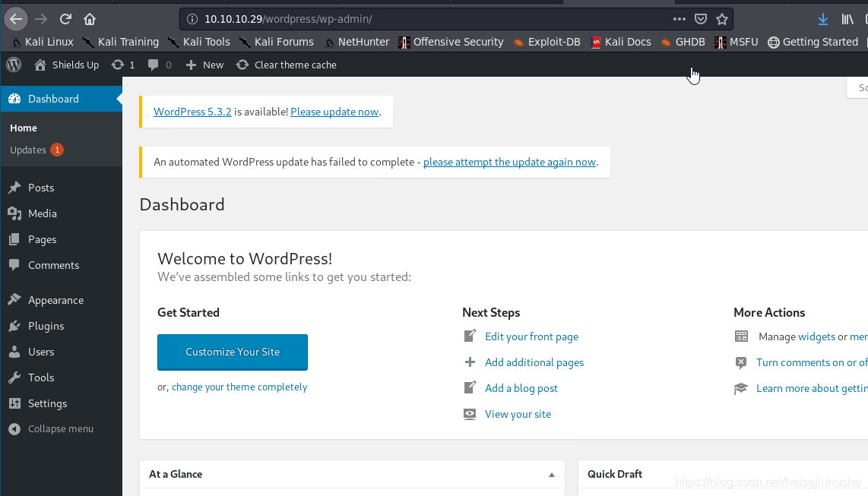Open Updates submenu with 1 badge
Screen dimensions: 868x496
click(x=36, y=150)
